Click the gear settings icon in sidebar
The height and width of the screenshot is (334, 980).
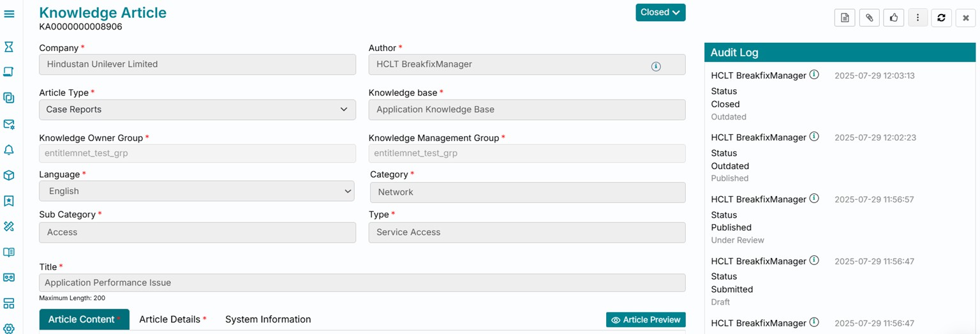(9, 328)
